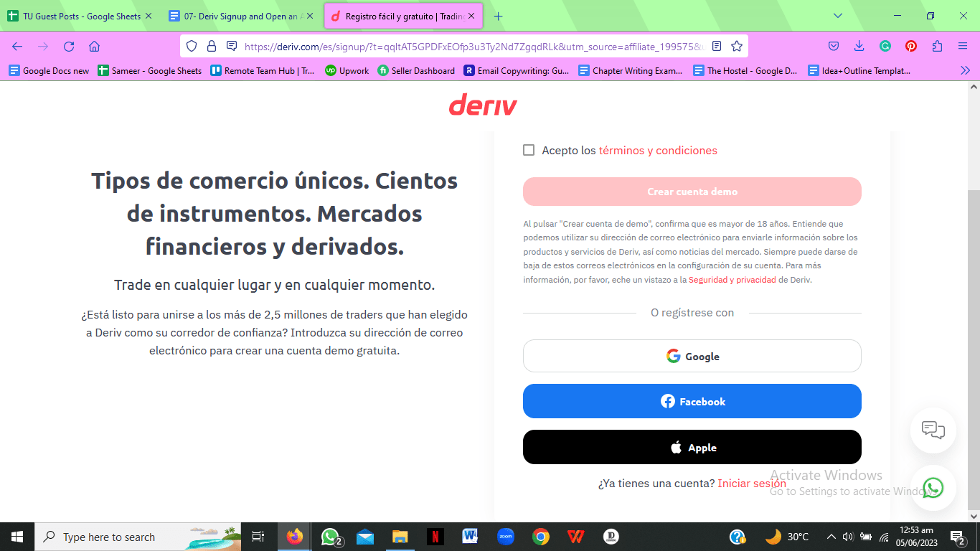
Task: Toggle reader view icon in address bar
Action: click(717, 46)
